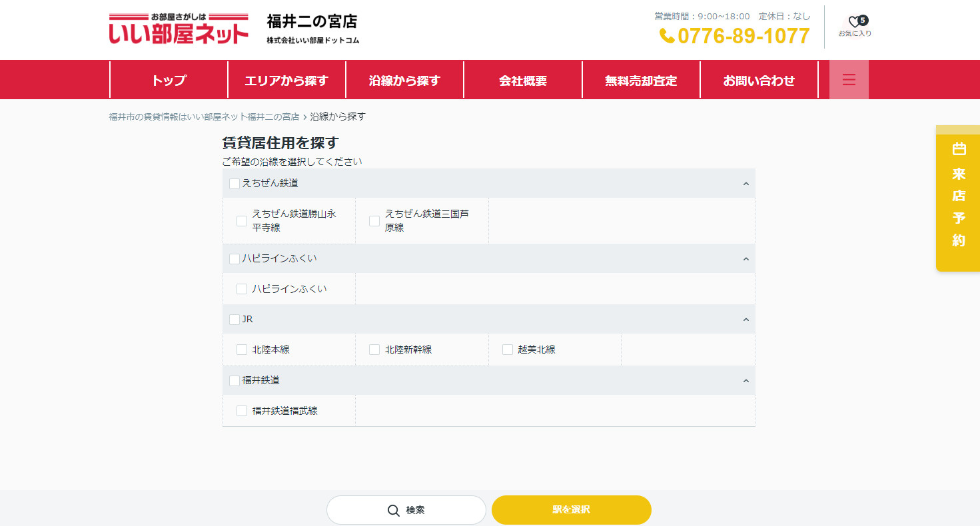
Task: Collapse the えちぜん鉄道 section
Action: click(745, 184)
